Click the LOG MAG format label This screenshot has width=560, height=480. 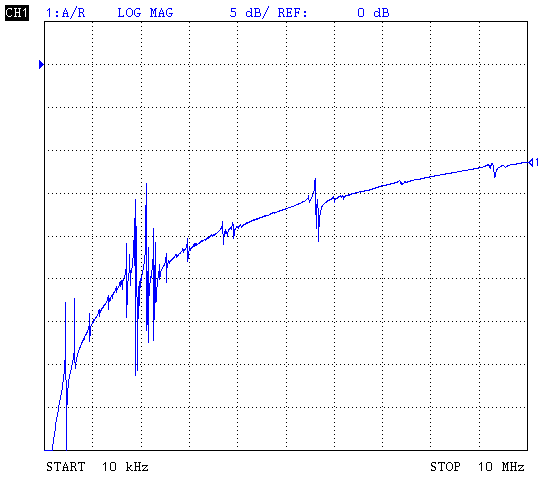[145, 13]
